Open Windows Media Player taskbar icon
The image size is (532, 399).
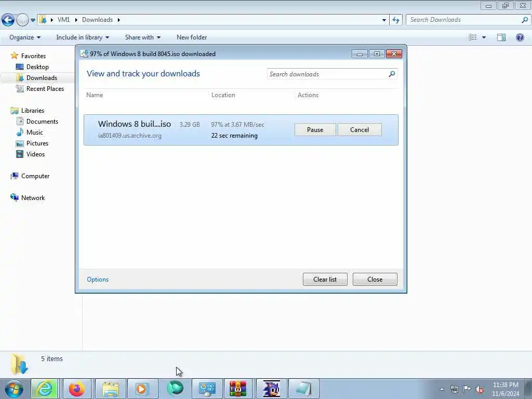pyautogui.click(x=142, y=389)
